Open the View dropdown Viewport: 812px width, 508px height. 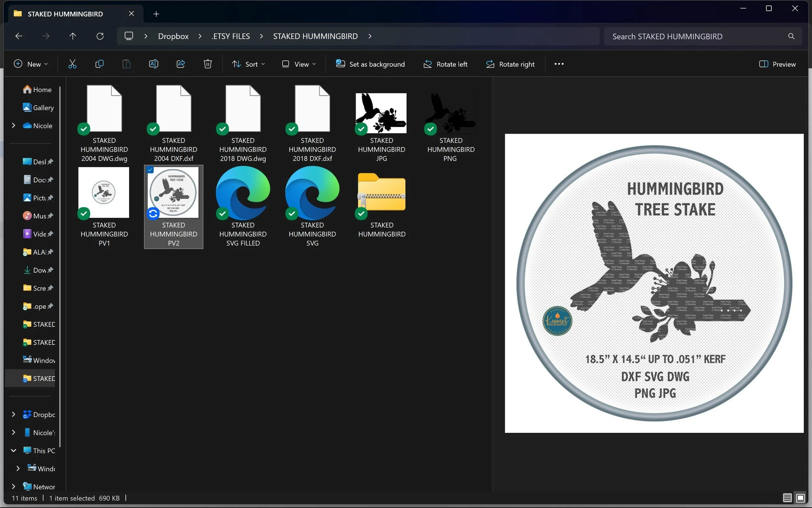click(x=299, y=64)
